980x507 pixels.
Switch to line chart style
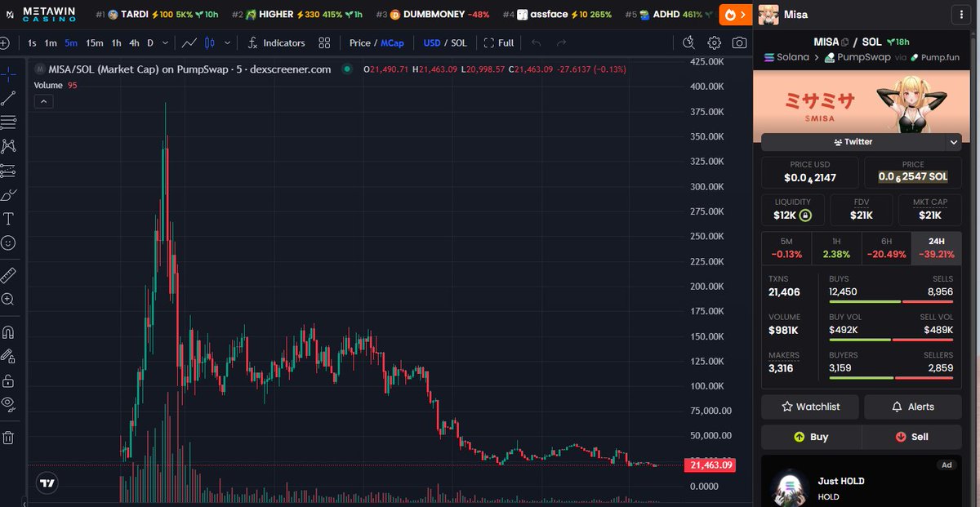pos(189,43)
